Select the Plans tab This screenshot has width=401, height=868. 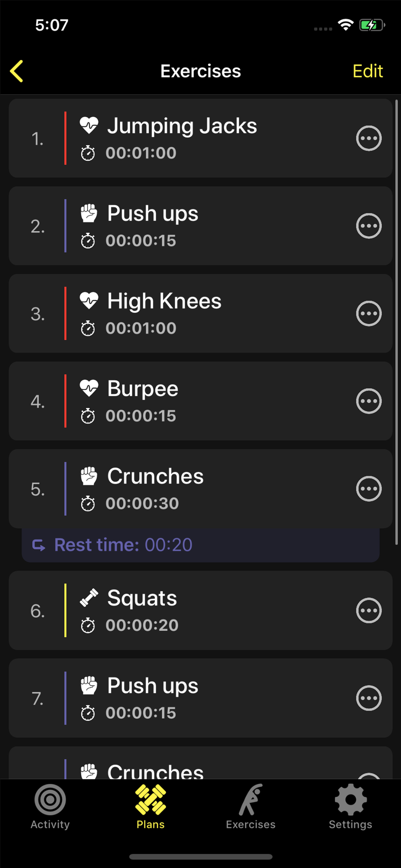coord(150,807)
